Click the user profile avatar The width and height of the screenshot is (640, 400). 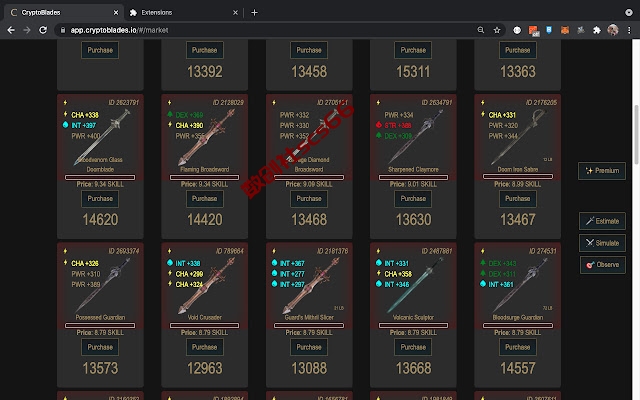point(613,30)
